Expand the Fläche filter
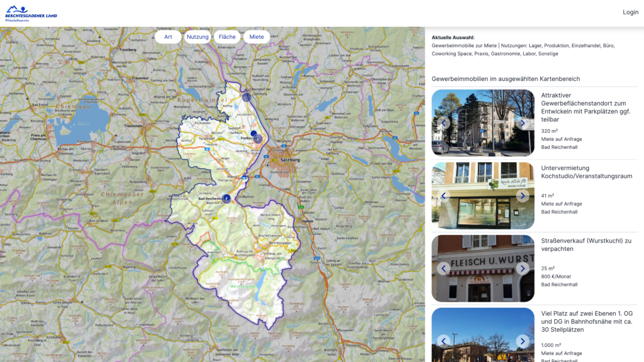This screenshot has height=362, width=644. pos(227,37)
